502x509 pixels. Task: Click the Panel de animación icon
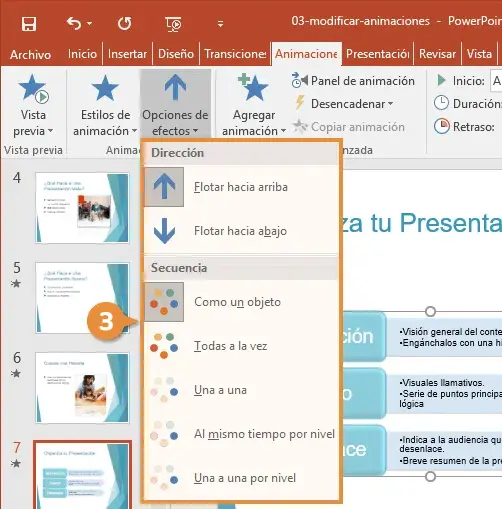(x=299, y=81)
